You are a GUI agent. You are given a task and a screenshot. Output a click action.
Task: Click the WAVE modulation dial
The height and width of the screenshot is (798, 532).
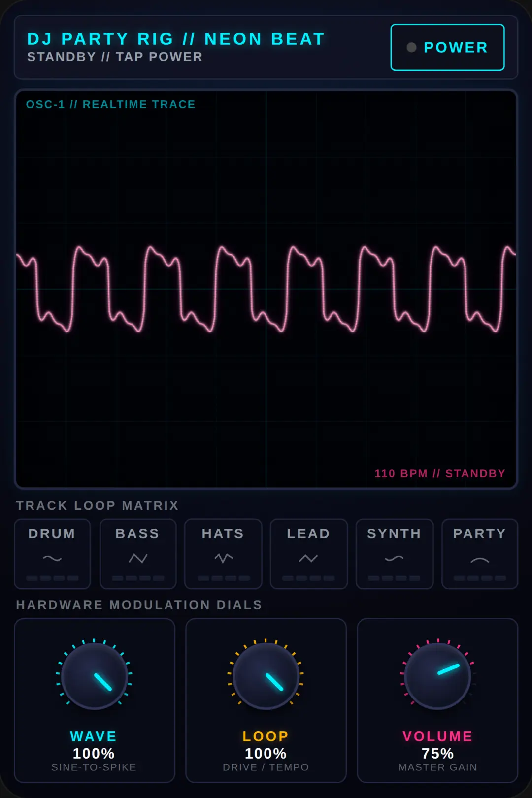[94, 676]
